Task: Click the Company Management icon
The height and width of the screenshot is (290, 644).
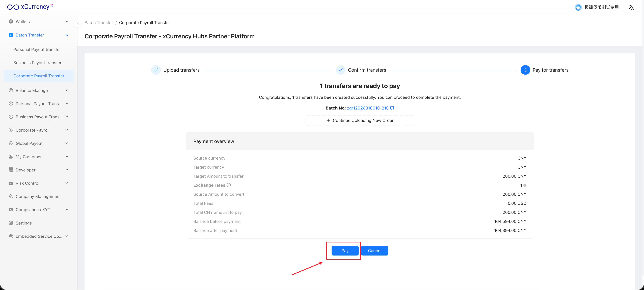Action: (x=11, y=196)
